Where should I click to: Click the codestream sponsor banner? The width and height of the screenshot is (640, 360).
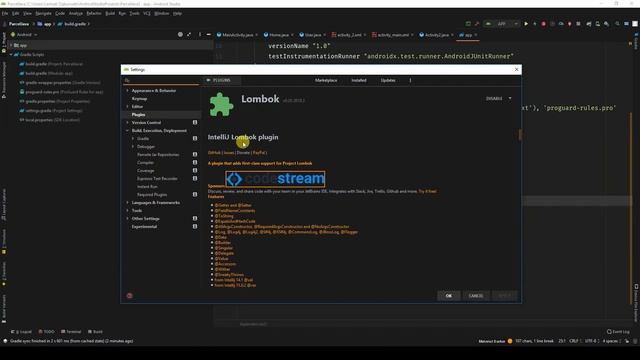tap(276, 179)
